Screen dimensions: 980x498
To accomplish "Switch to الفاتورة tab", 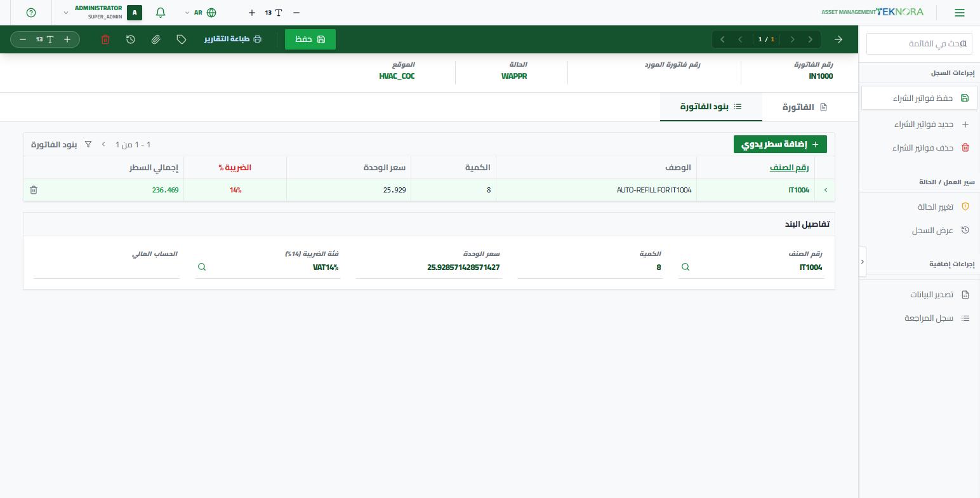I will coord(804,107).
